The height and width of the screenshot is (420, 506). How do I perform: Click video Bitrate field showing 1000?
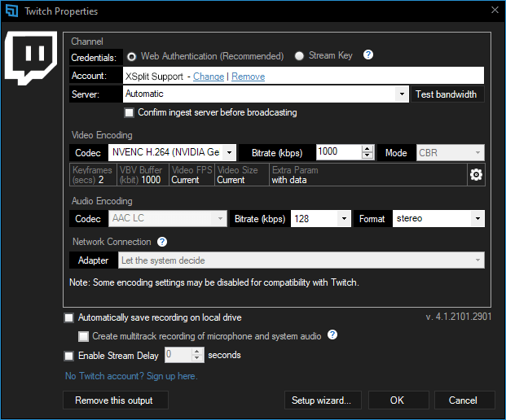[x=339, y=152]
